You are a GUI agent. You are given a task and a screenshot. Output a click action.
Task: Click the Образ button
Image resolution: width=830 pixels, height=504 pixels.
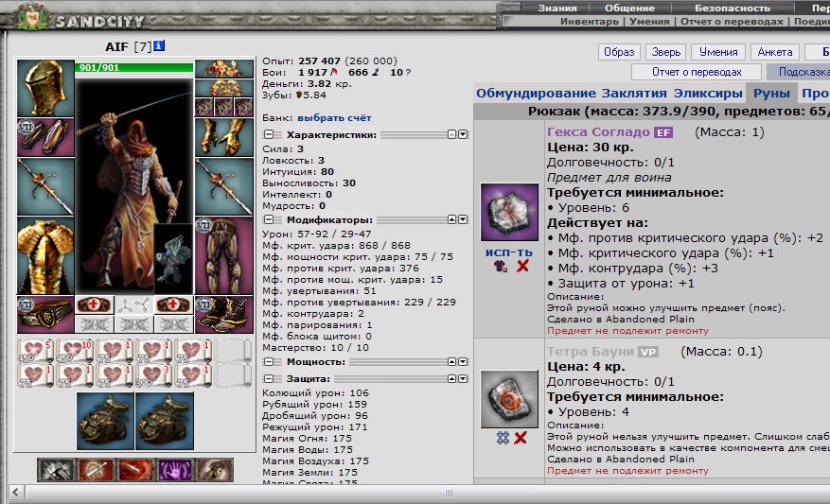(x=619, y=52)
